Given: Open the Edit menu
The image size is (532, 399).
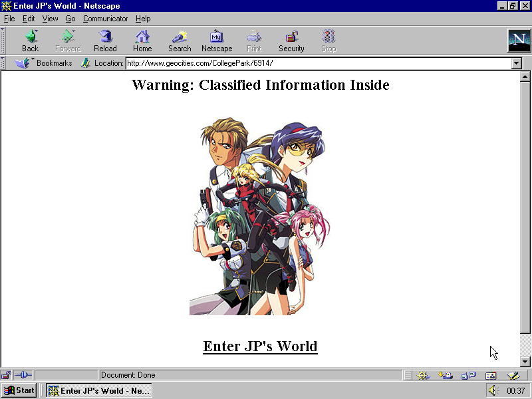Looking at the screenshot, I should click(29, 19).
